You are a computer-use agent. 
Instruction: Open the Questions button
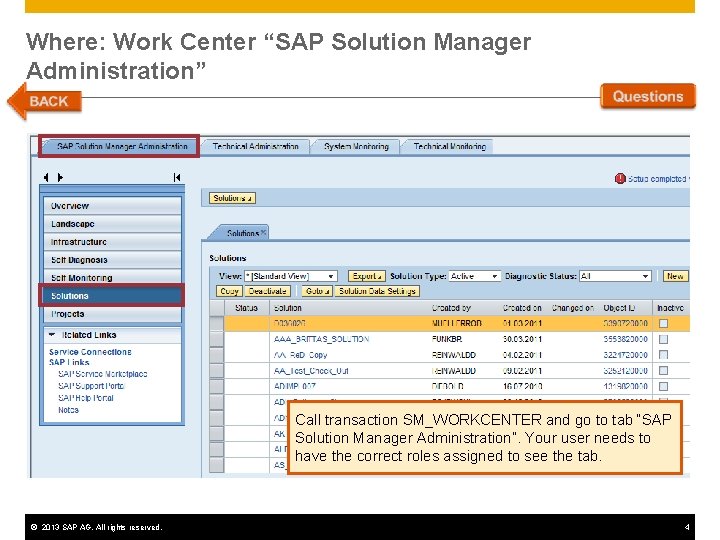[x=647, y=96]
